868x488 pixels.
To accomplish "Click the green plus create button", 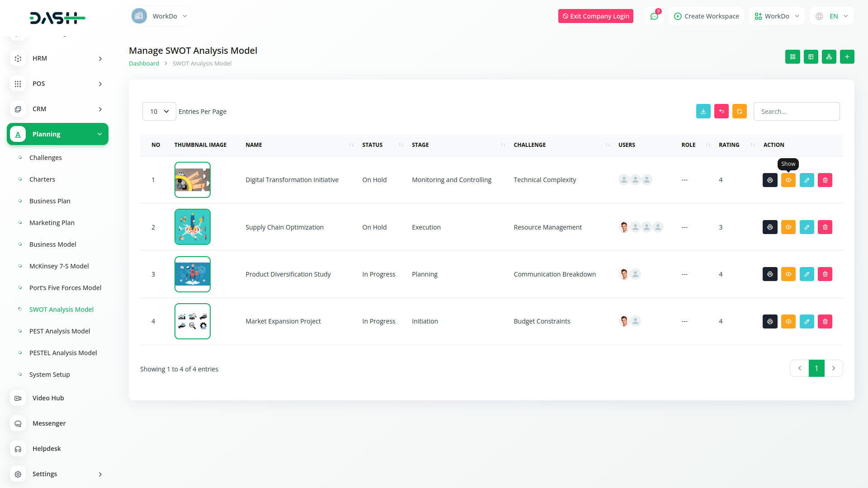I will tap(847, 57).
